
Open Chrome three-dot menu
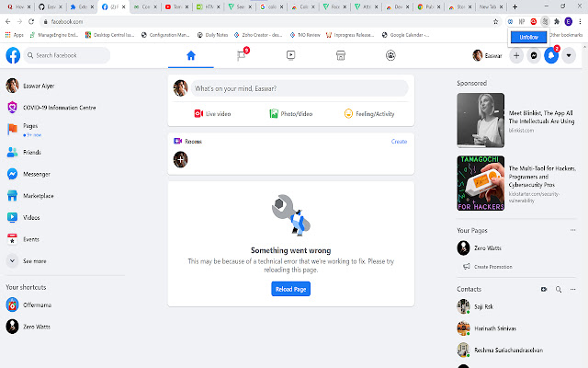pyautogui.click(x=580, y=22)
